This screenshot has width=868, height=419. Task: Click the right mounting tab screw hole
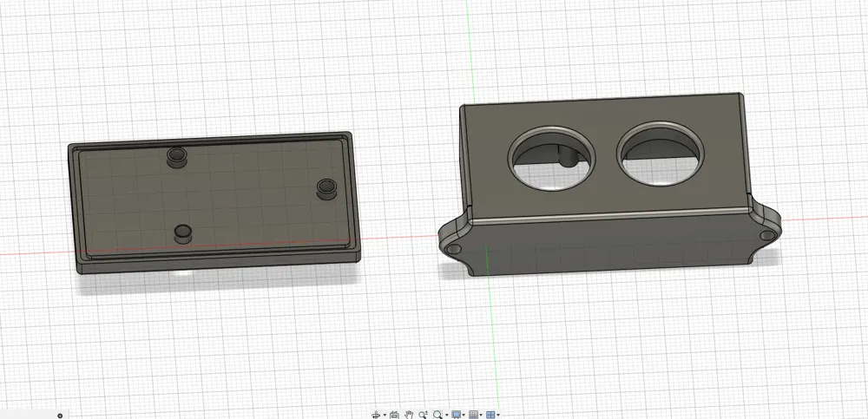(768, 235)
